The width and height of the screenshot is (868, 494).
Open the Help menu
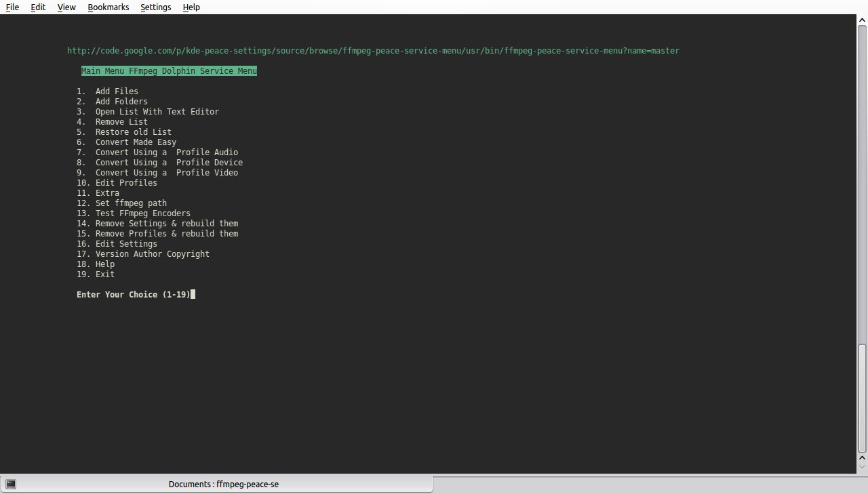[191, 7]
